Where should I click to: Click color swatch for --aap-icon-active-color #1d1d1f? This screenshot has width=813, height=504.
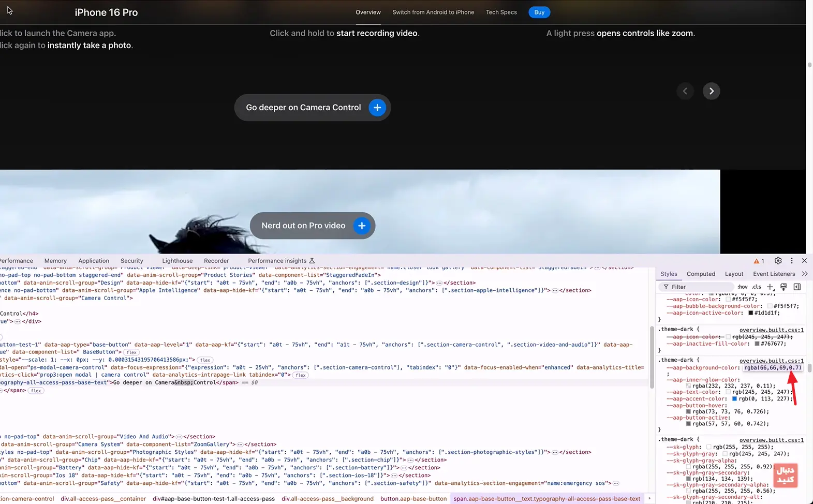[x=750, y=313]
